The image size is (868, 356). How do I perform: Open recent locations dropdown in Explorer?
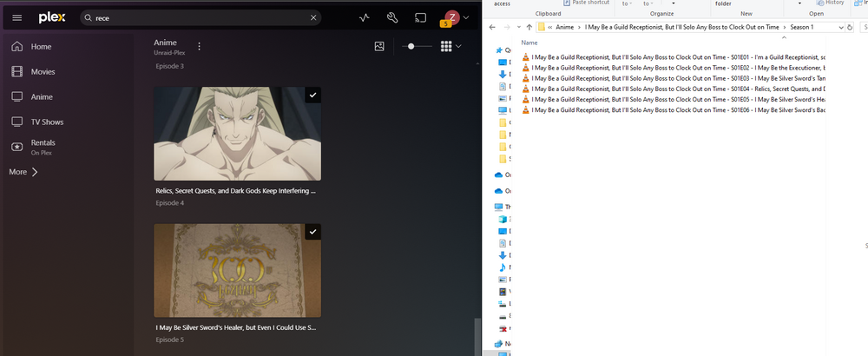coord(519,27)
